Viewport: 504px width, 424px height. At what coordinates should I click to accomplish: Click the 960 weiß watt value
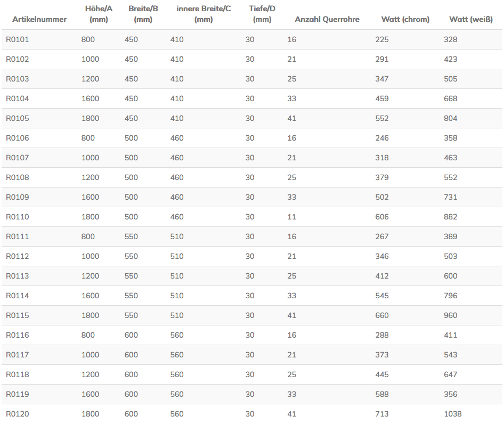tap(450, 315)
